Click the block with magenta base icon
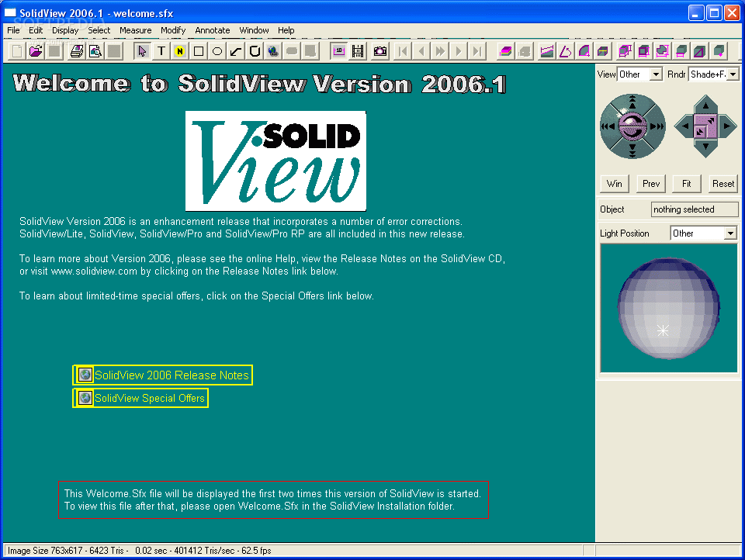745x560 pixels. (681, 51)
